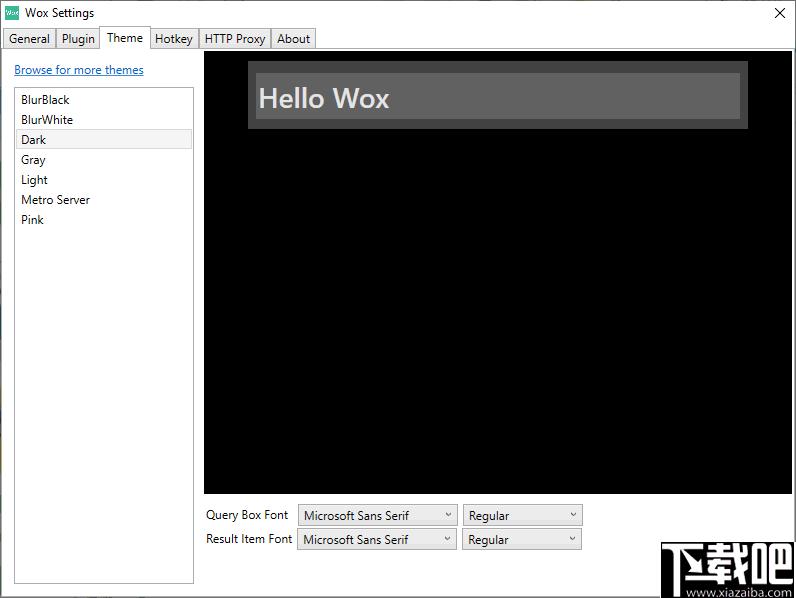
Task: Expand the Result Item Font family dropdown
Action: pos(377,539)
